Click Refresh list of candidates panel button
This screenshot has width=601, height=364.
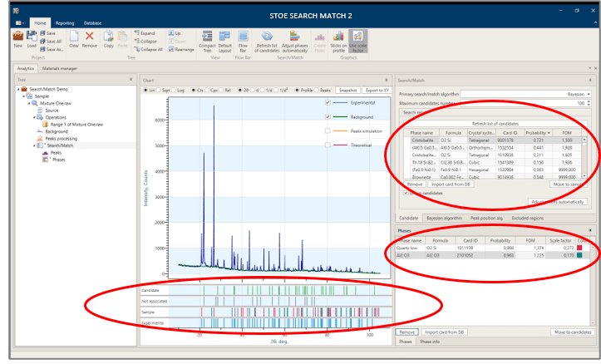pyautogui.click(x=495, y=124)
